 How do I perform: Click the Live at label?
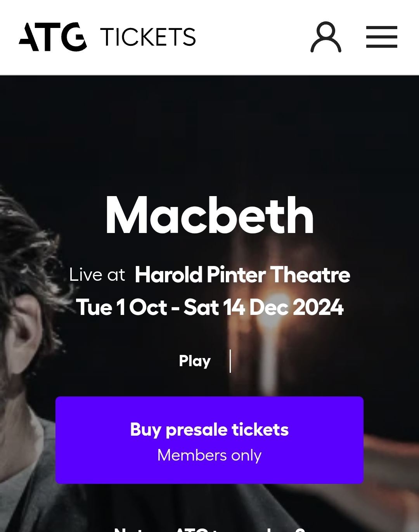97,275
